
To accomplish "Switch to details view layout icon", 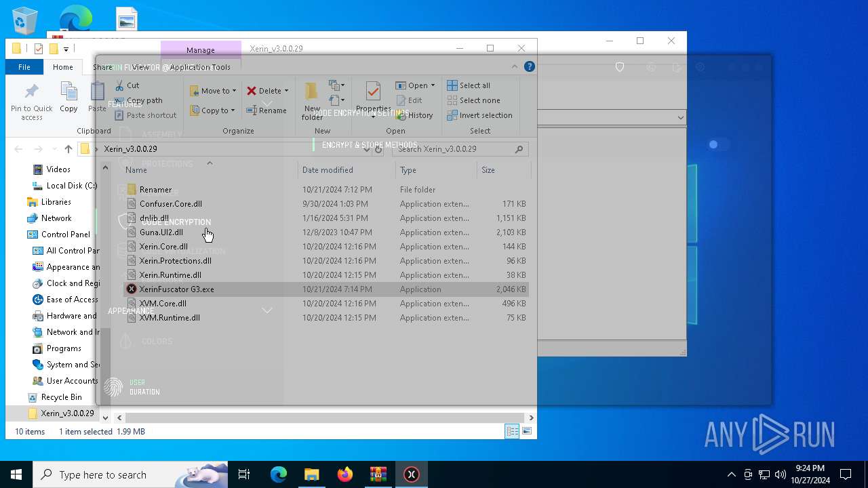I will pyautogui.click(x=512, y=432).
